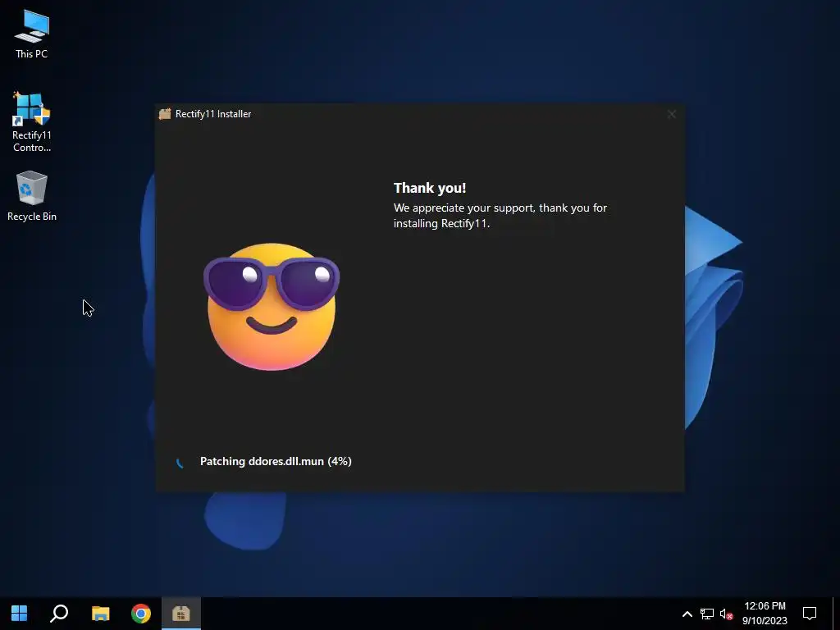Viewport: 840px width, 630px height.
Task: Open the network status tray icon
Action: click(706, 614)
